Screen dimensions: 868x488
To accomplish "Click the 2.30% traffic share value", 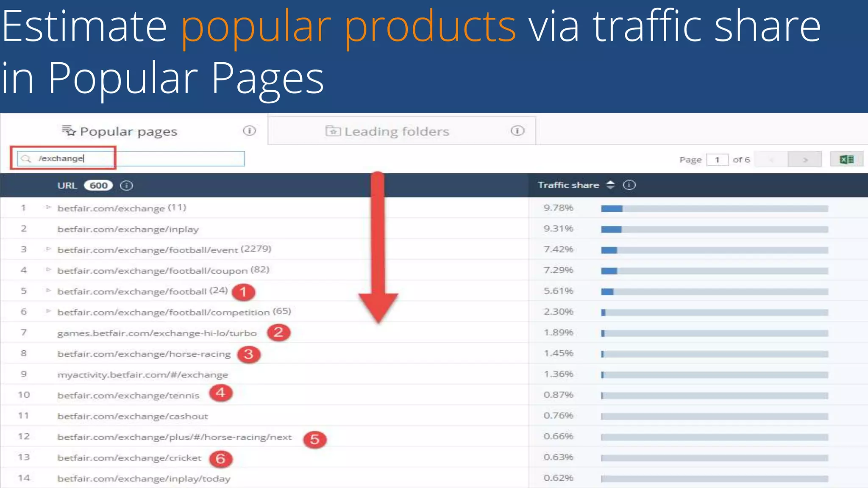I will [559, 311].
